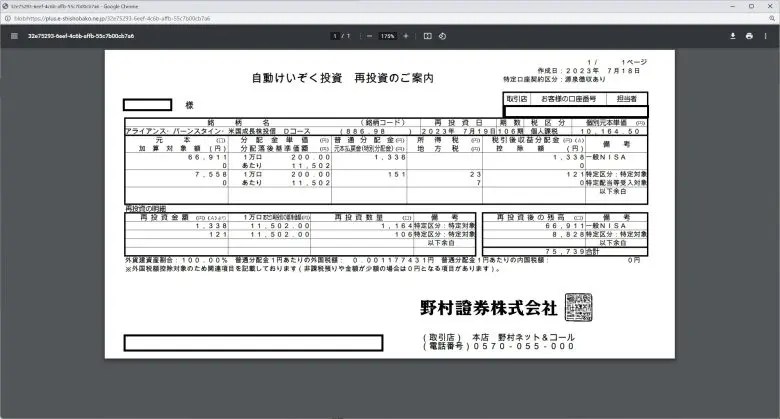Click the blob URL in the address bar

(x=112, y=18)
